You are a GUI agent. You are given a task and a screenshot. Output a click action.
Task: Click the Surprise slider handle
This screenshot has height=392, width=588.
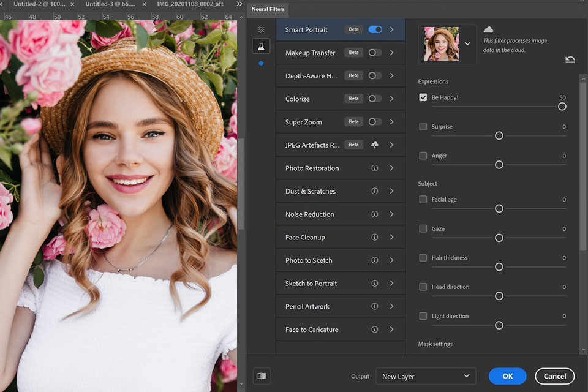[x=499, y=136]
